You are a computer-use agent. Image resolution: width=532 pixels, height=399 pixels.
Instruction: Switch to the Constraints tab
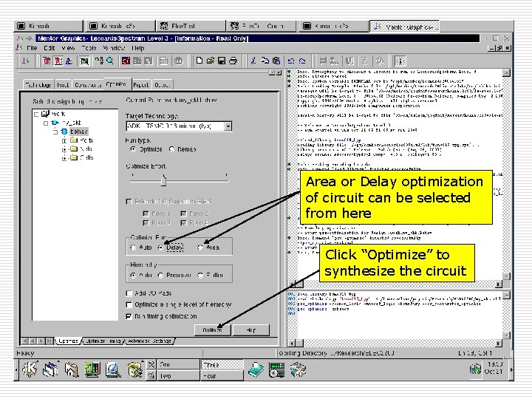click(88, 85)
